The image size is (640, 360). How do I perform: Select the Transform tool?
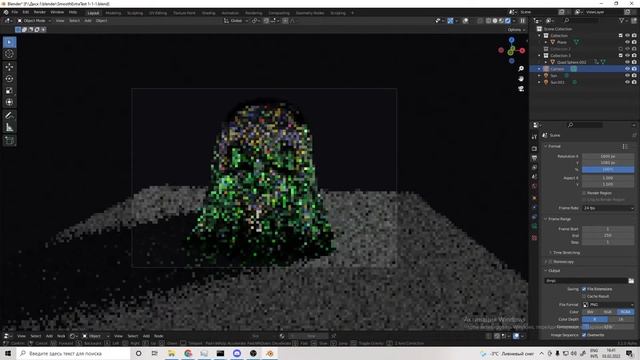click(9, 102)
